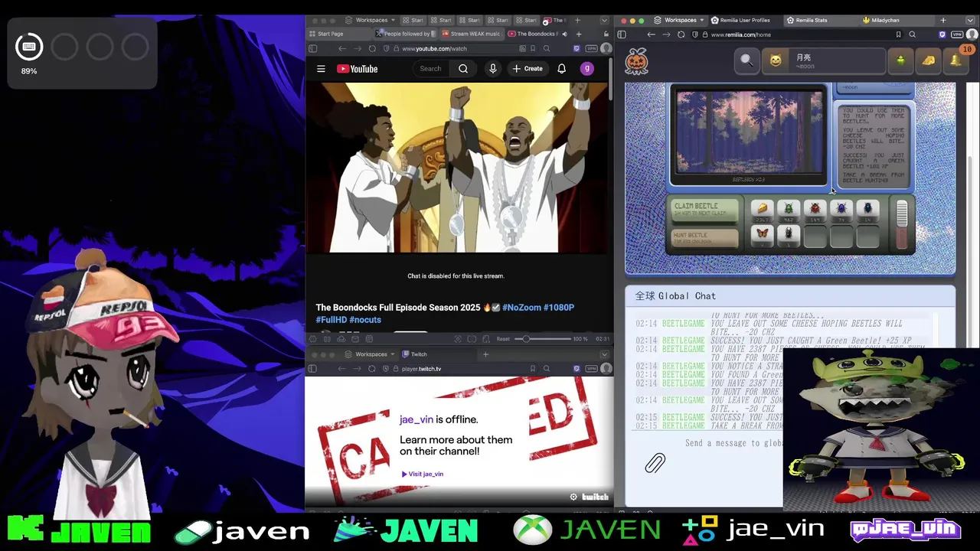This screenshot has height=551, width=980.
Task: Reload the remilia.com page
Action: tap(681, 34)
